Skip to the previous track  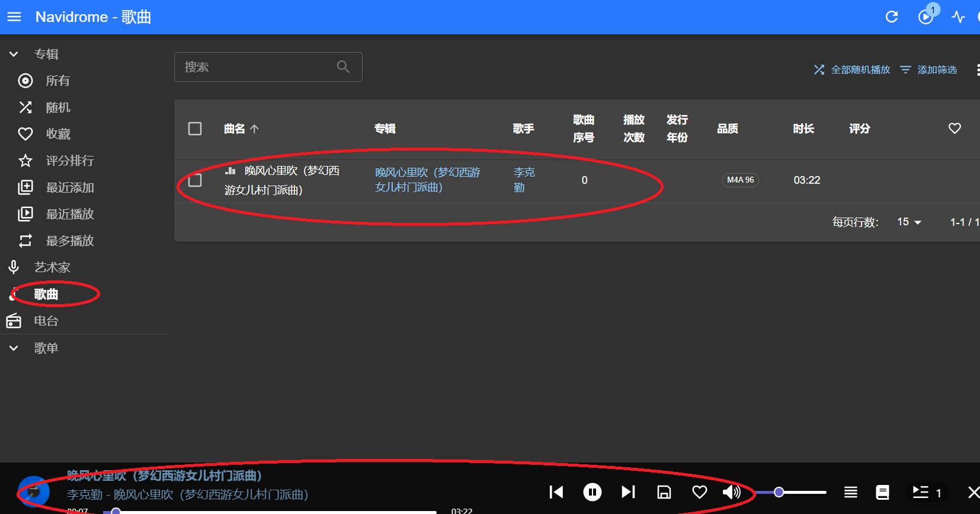[556, 492]
